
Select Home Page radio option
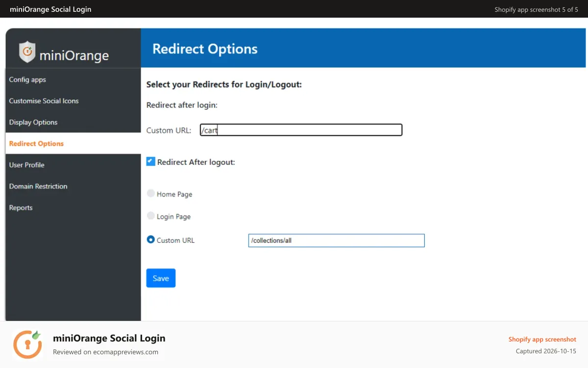(151, 193)
